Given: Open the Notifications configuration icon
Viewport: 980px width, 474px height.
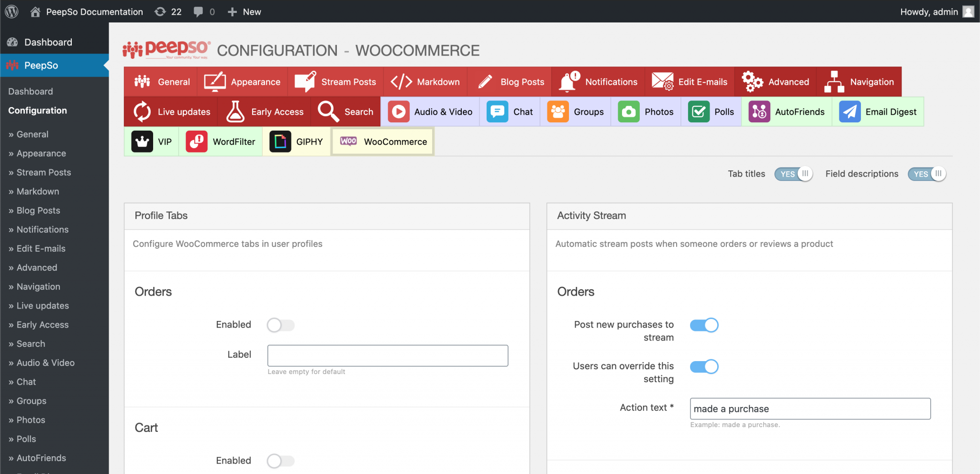Looking at the screenshot, I should 570,81.
